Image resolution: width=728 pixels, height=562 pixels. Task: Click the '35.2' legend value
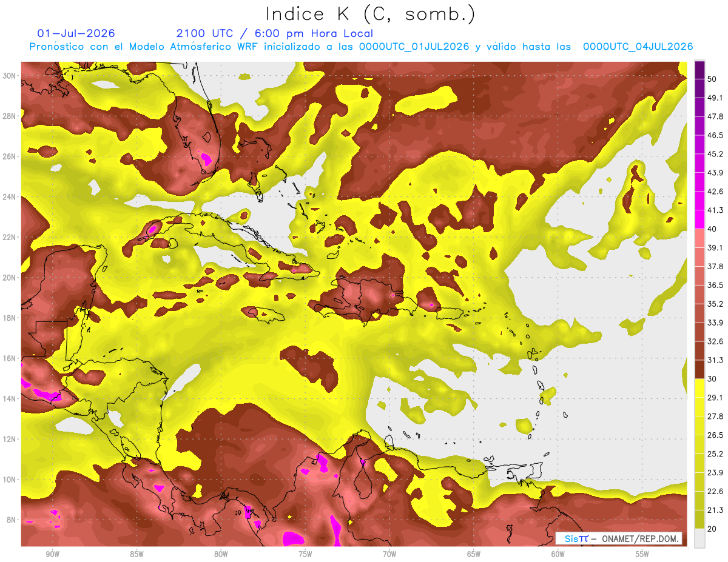(x=715, y=304)
